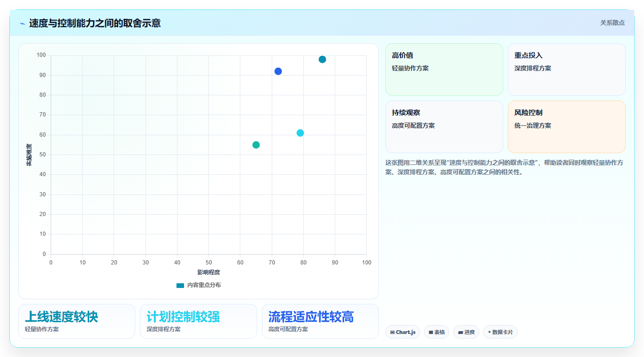The height and width of the screenshot is (357, 644).
Task: Click the description paragraph beginning 这张图用二维关系
Action: [x=504, y=167]
